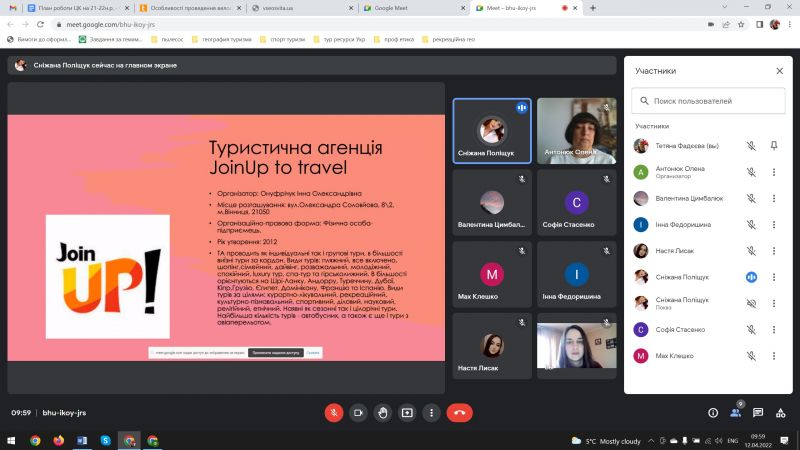Go back in browser
Image resolution: width=800 pixels, height=450 pixels.
(x=10, y=24)
